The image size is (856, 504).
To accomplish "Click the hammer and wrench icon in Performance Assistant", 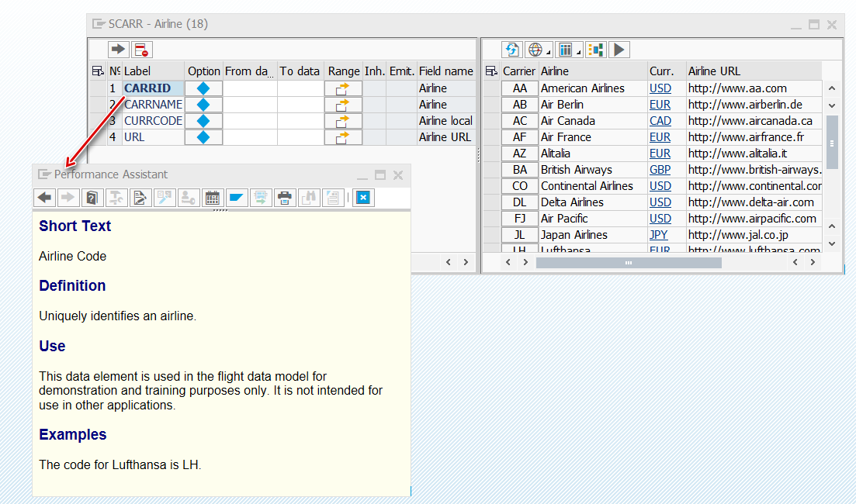I will 116,198.
